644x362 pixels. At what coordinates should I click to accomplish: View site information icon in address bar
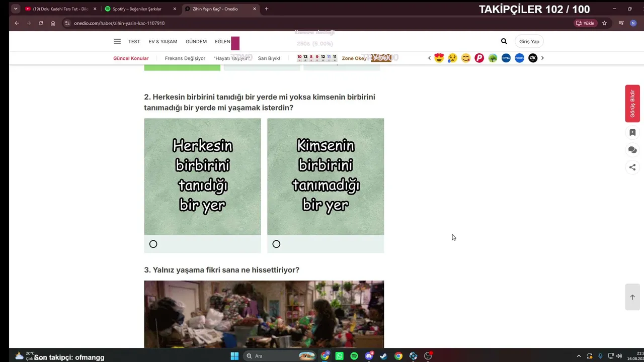pyautogui.click(x=67, y=23)
